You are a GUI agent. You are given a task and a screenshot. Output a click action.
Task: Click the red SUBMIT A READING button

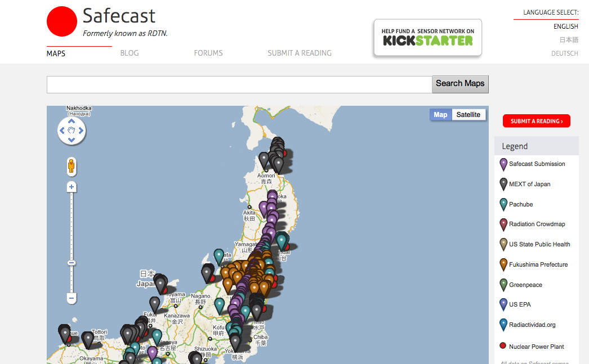point(537,121)
